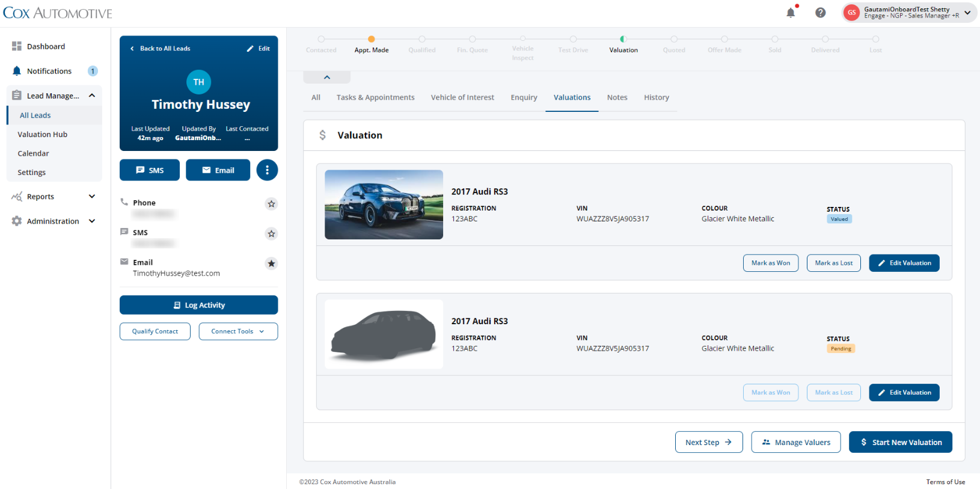Click the Reports chart icon

point(17,197)
